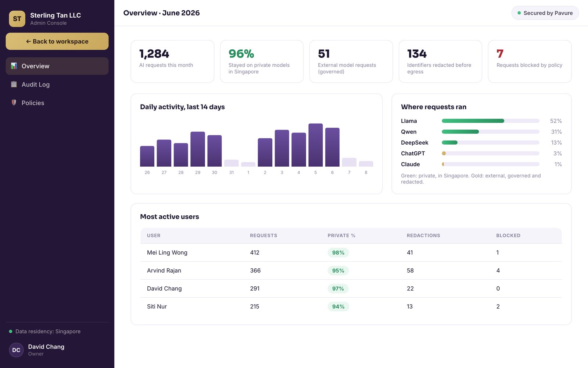Click the green dot in Secured by Pavure
The height and width of the screenshot is (368, 588).
(519, 13)
